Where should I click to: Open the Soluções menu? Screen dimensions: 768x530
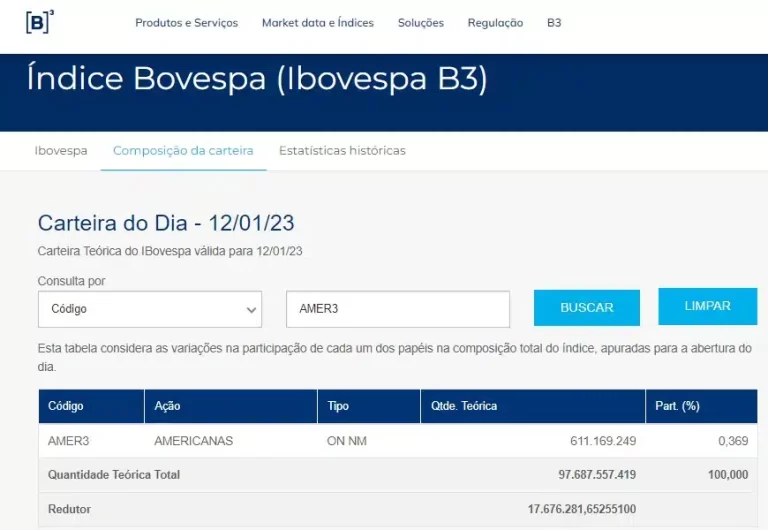click(x=421, y=23)
